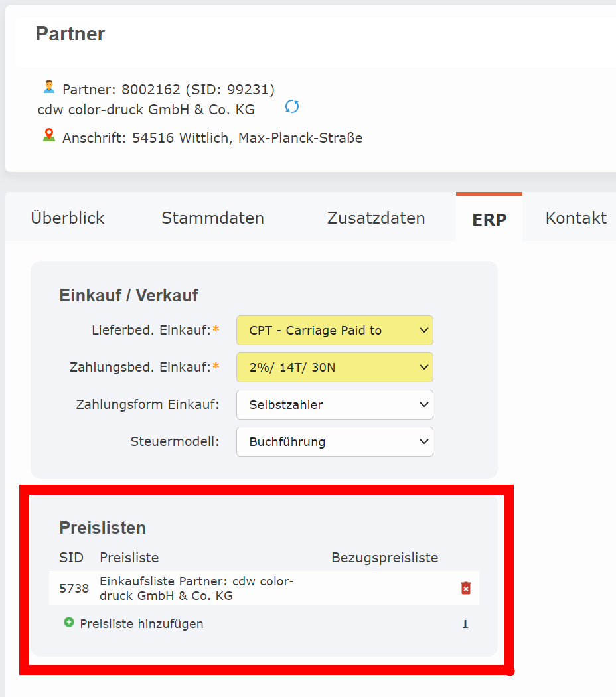Click the green plus icon to add Preisliste
The height and width of the screenshot is (697, 616).
click(x=69, y=623)
